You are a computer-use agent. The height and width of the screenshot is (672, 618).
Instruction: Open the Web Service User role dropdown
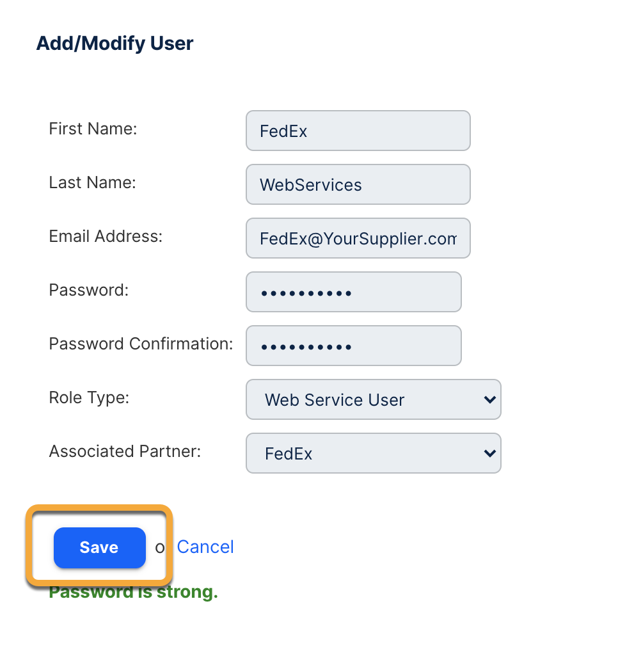click(x=365, y=400)
